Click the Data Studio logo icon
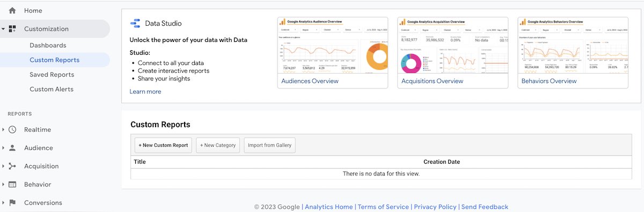 point(135,23)
